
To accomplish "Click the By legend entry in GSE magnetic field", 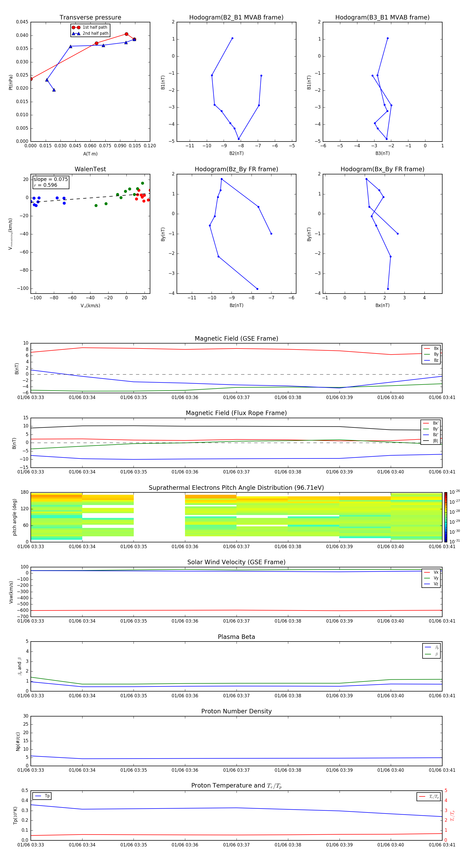I will pyautogui.click(x=431, y=355).
